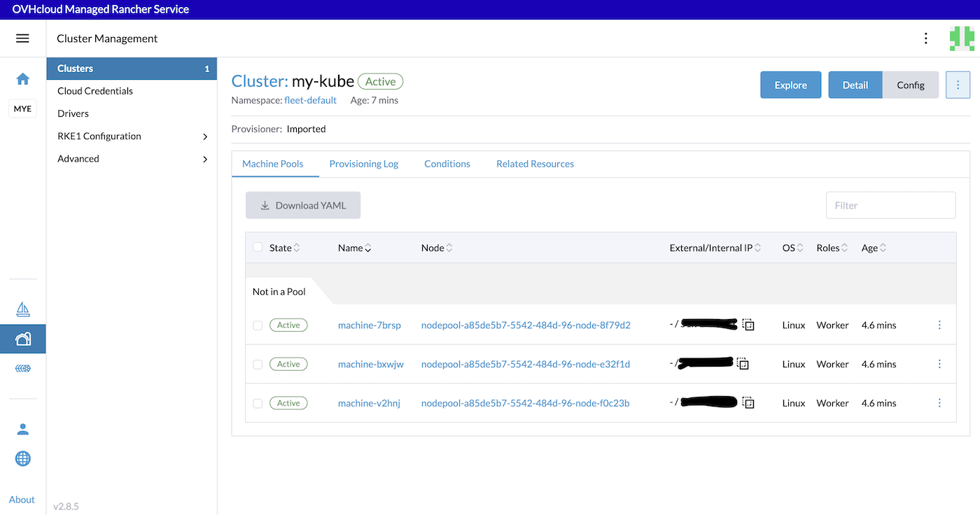The width and height of the screenshot is (980, 515).
Task: Open the row actions menu for machine-7brsp
Action: coord(940,325)
